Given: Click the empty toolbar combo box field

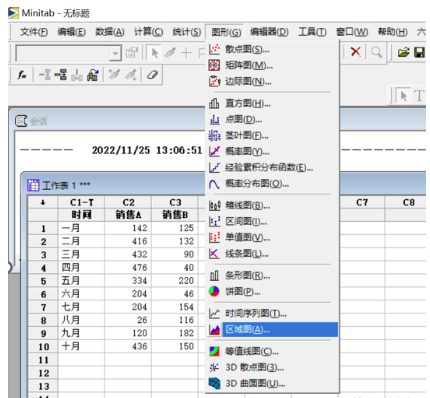Looking at the screenshot, I should click(x=63, y=53).
